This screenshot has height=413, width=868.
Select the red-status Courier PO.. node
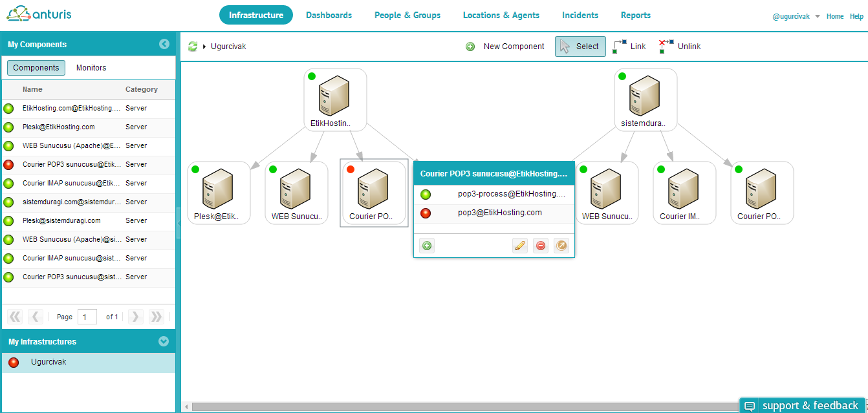(374, 193)
